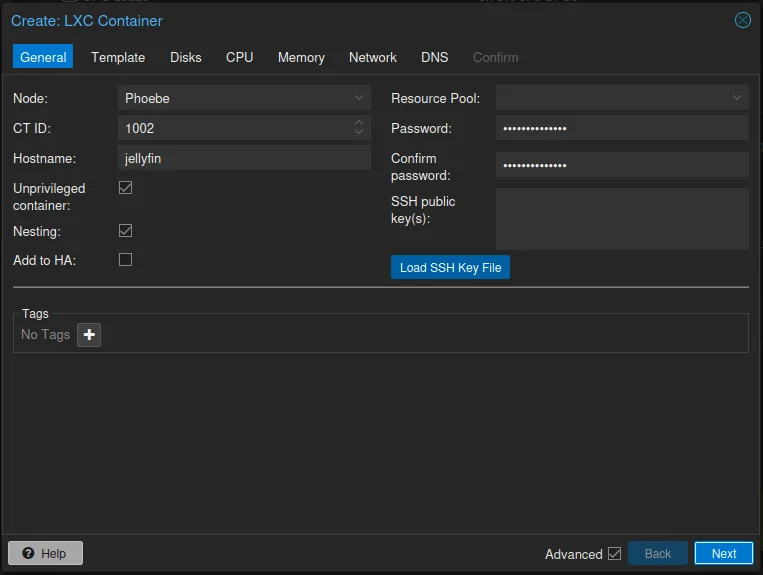
Task: Click the SSH public key(s) text area
Action: point(622,219)
